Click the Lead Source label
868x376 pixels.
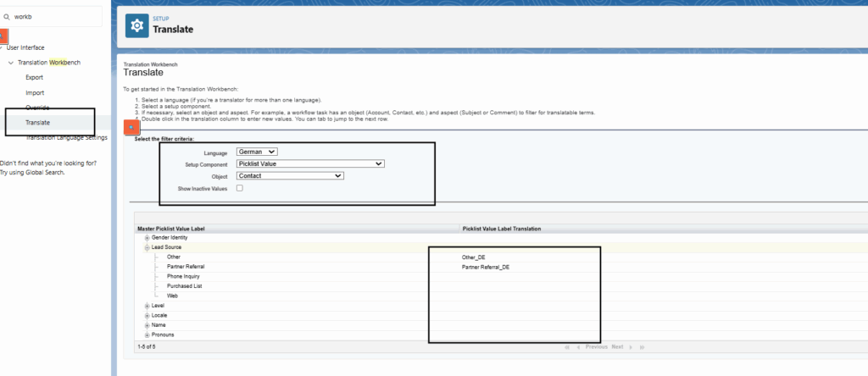click(166, 248)
